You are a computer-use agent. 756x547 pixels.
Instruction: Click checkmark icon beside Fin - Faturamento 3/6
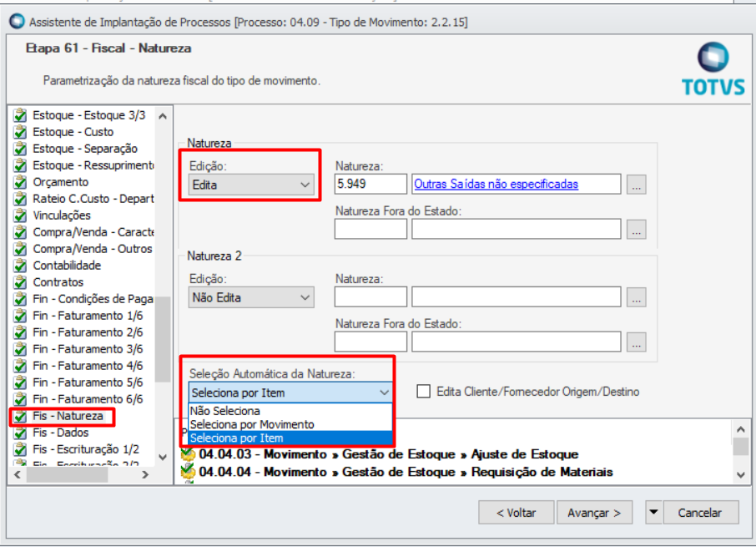20,349
